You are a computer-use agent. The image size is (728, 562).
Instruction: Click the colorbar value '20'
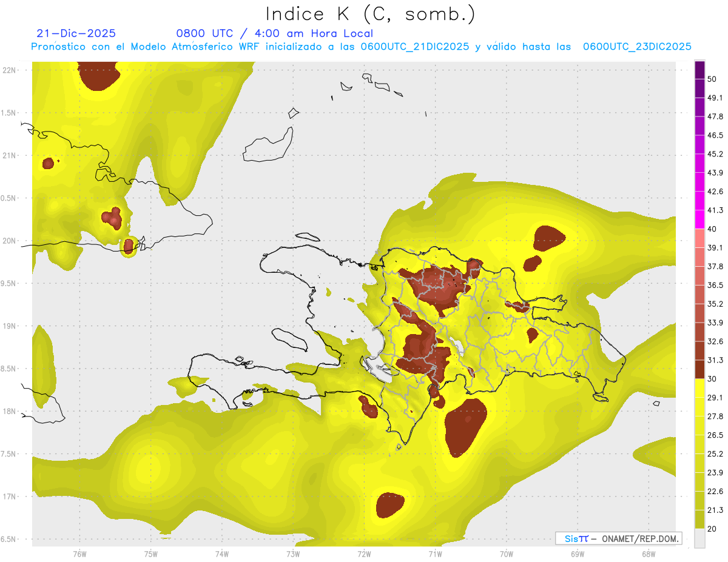712,529
